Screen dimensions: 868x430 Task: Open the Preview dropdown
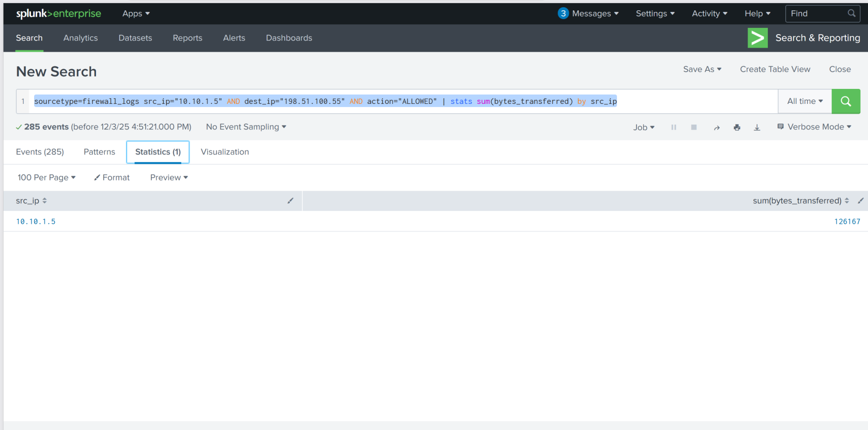[169, 177]
